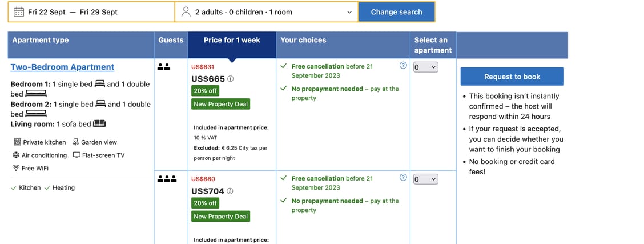Click the calendar icon beside the dates
The image size is (644, 244).
pos(18,11)
